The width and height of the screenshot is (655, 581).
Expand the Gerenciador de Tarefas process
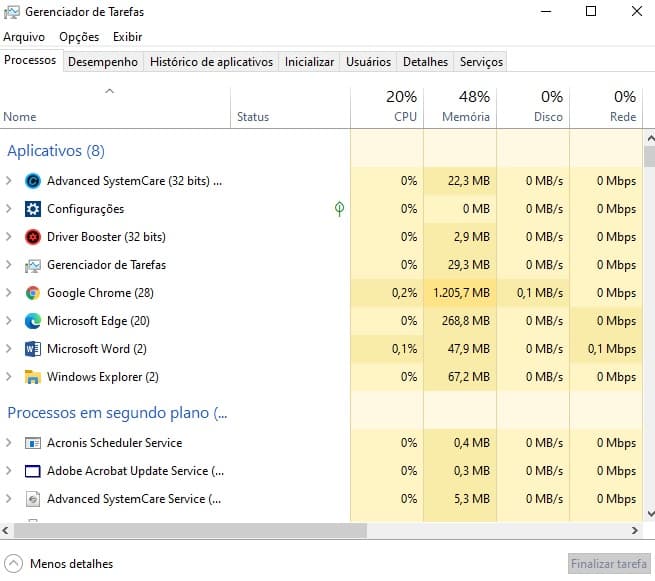[x=8, y=265]
